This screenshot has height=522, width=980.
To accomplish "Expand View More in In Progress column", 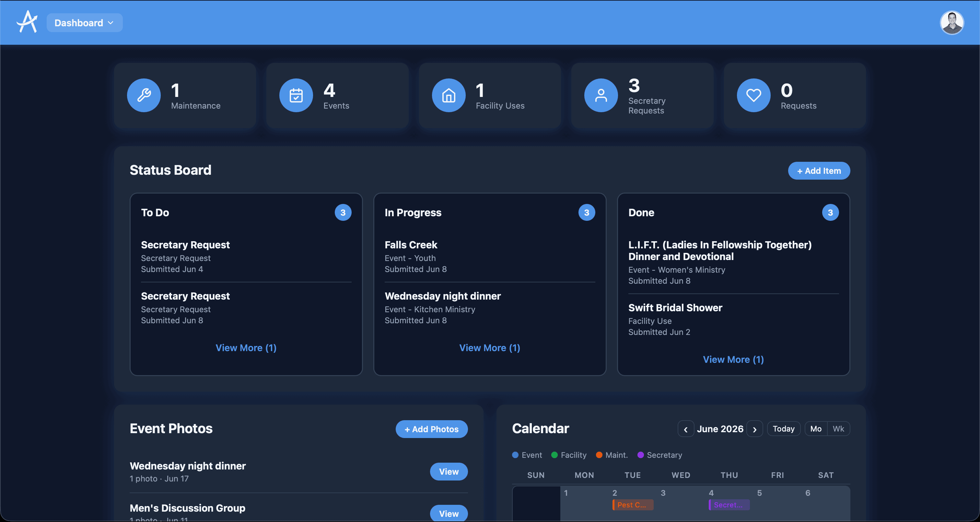I will coord(489,348).
